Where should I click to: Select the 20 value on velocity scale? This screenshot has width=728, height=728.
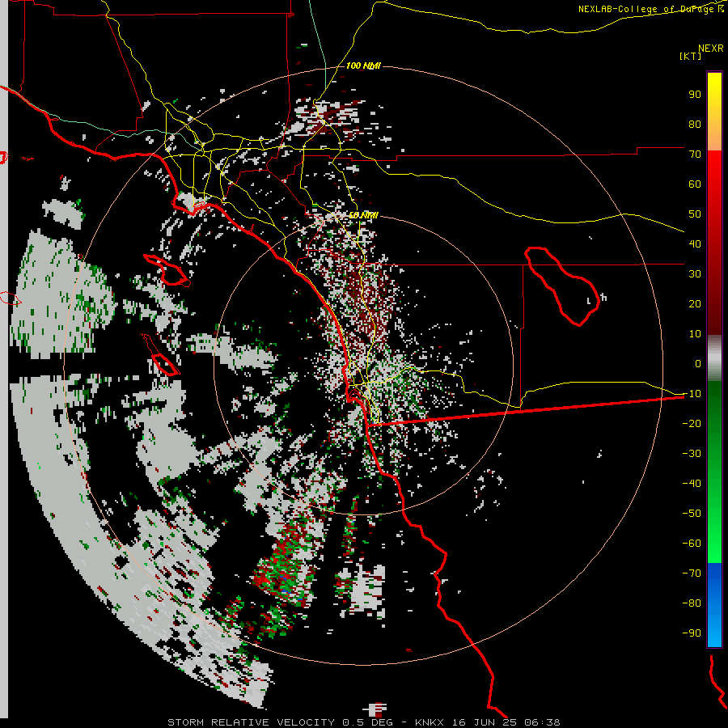695,304
